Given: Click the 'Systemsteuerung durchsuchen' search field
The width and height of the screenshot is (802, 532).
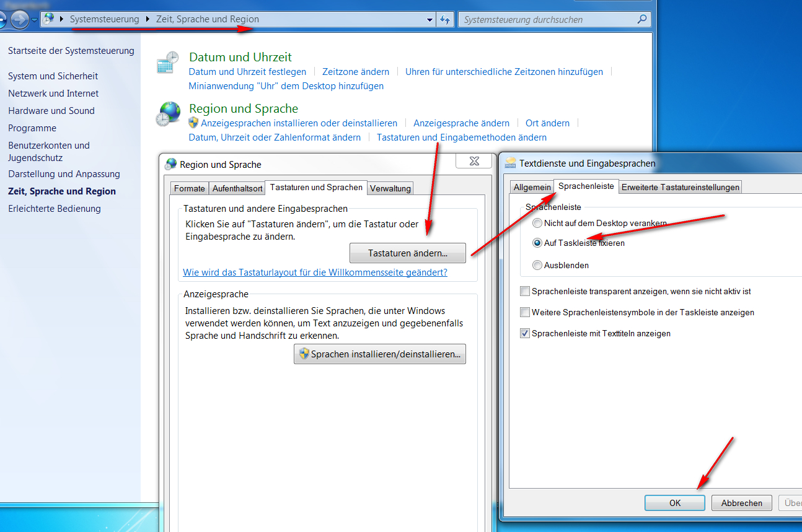Looking at the screenshot, I should (545, 20).
